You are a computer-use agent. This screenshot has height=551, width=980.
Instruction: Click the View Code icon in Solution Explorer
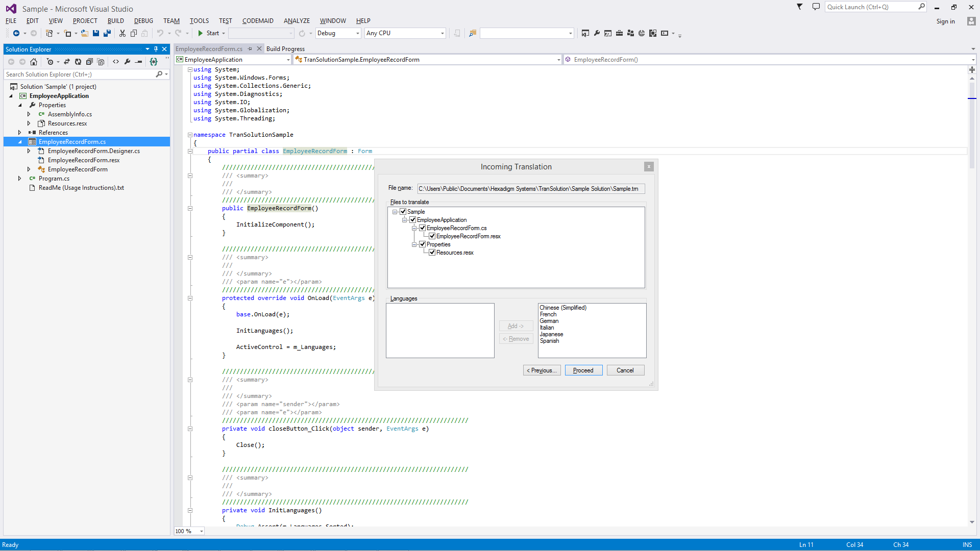[116, 62]
